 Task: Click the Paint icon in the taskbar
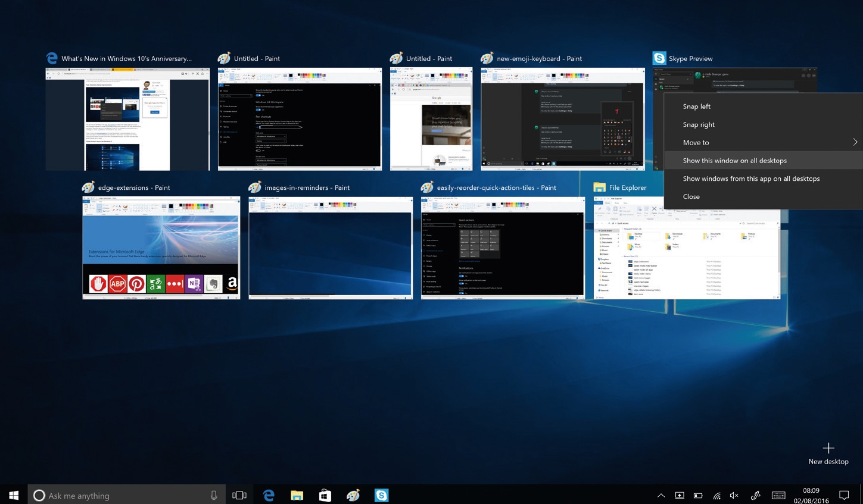[353, 495]
